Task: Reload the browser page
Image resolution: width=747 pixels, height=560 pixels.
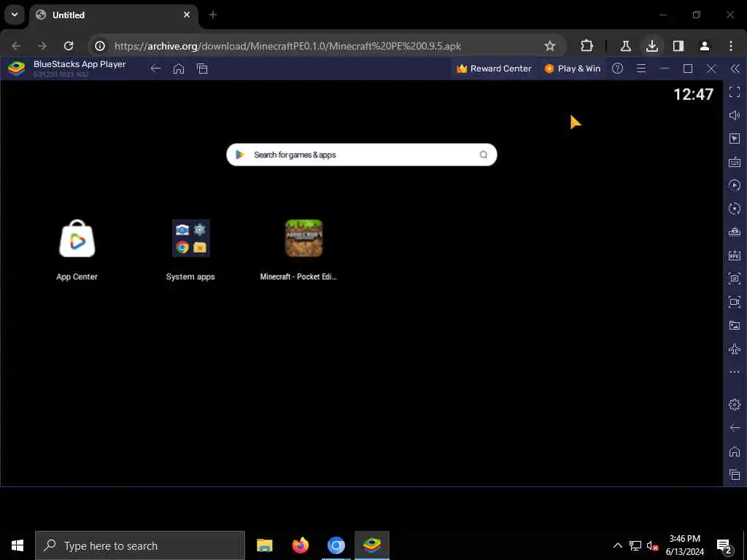Action: [x=69, y=46]
